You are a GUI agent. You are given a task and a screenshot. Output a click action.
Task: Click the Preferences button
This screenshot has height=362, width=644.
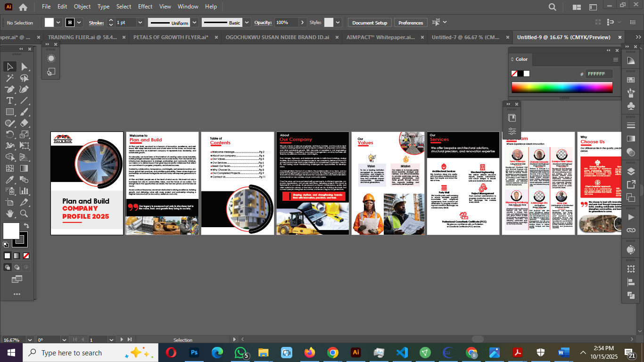(x=411, y=23)
